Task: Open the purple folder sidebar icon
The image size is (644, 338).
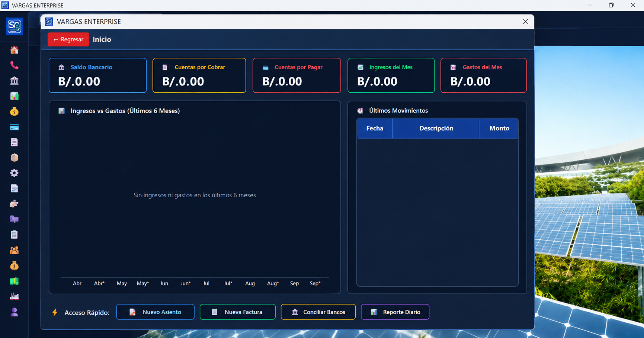Action: [14, 219]
